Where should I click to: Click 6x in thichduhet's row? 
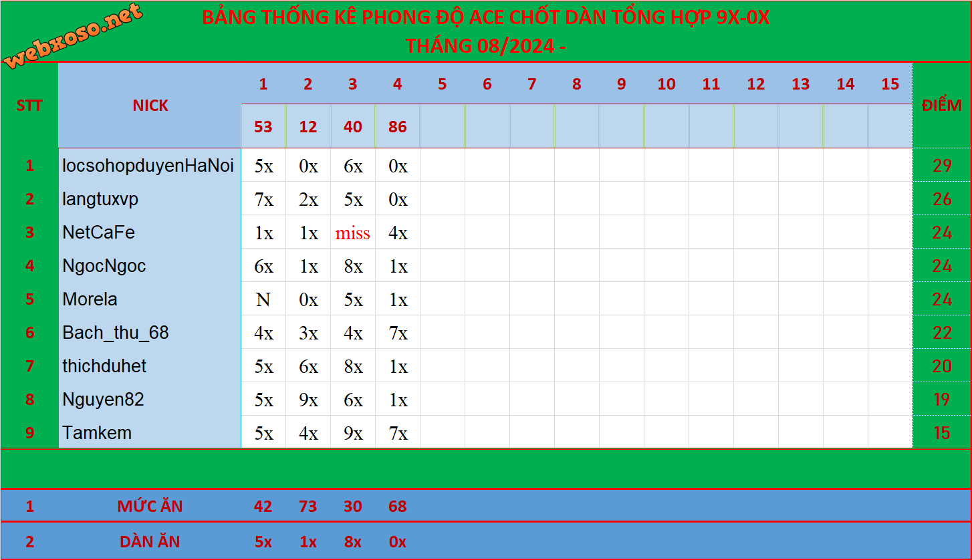click(308, 366)
